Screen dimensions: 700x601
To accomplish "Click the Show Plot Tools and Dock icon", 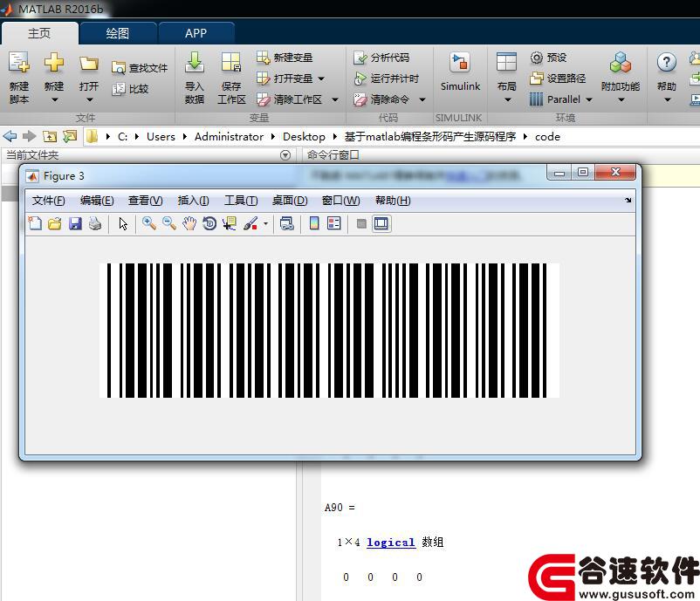I will click(381, 223).
